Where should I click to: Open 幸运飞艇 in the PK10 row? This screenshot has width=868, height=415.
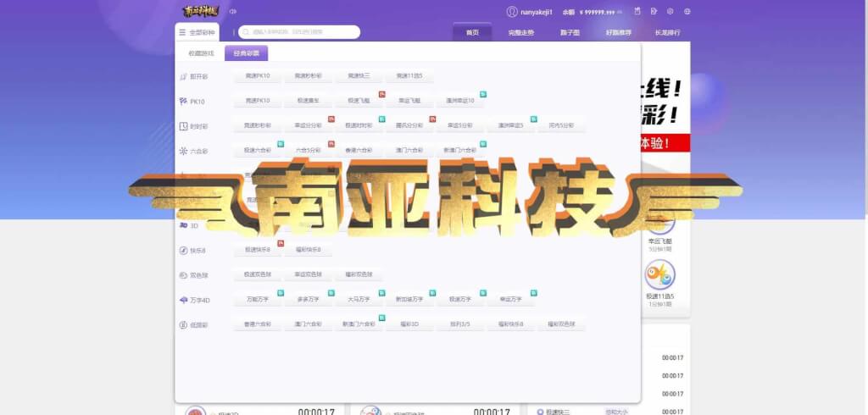(409, 101)
